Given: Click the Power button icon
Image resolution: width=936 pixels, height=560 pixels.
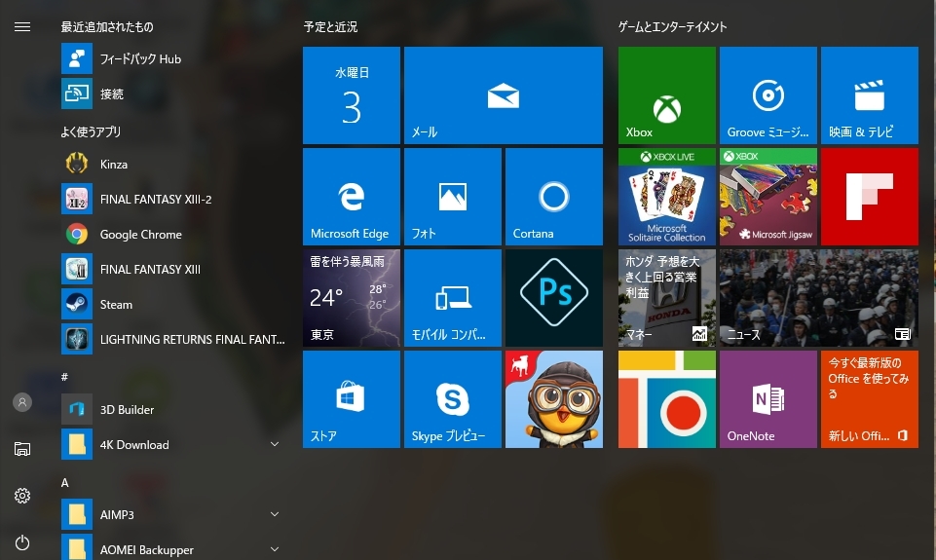Looking at the screenshot, I should click(22, 542).
